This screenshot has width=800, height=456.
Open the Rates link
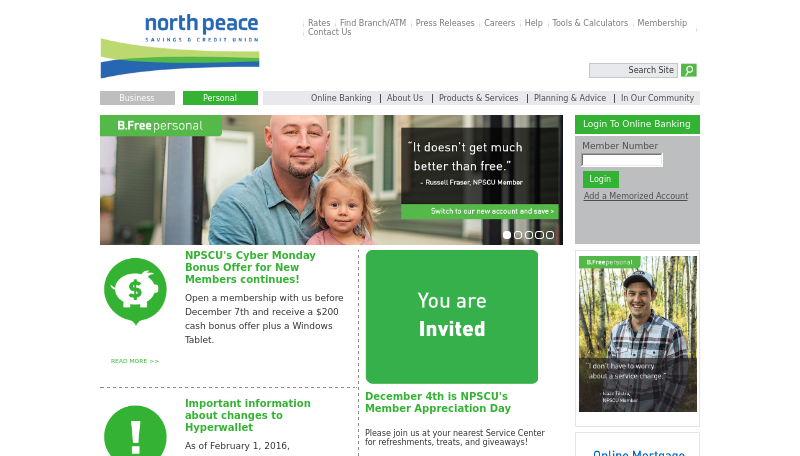tap(319, 23)
